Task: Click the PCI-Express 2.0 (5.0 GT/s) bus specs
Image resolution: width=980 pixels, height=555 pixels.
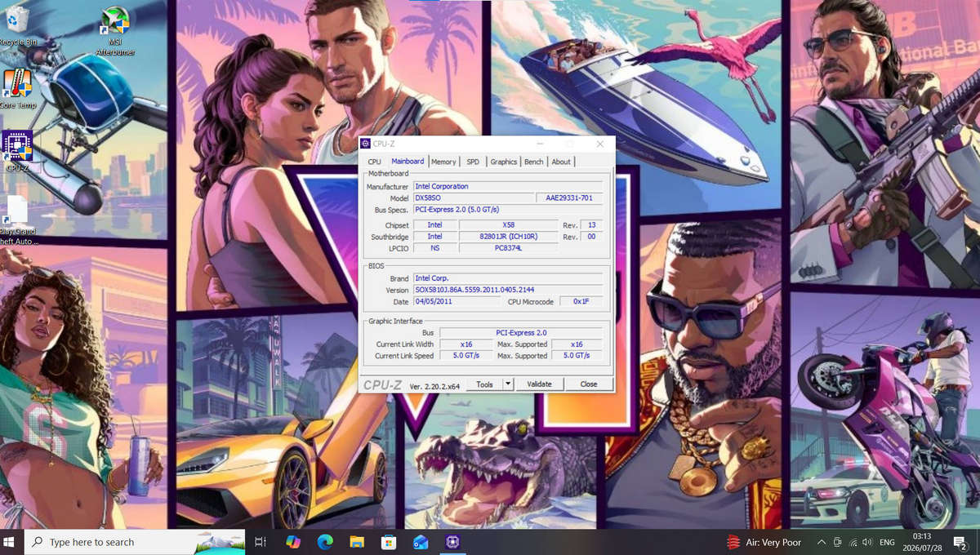Action: tap(508, 209)
